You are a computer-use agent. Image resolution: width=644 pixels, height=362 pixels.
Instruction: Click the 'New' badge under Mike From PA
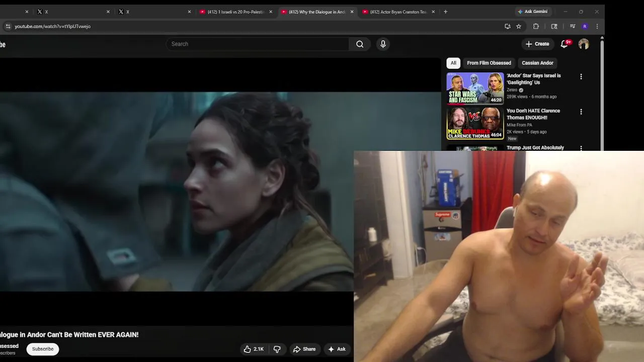(512, 139)
